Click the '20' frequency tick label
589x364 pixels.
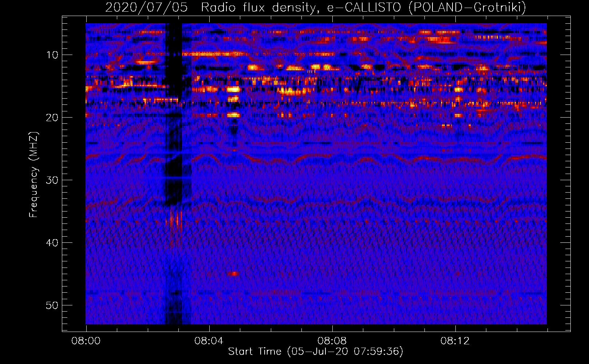coord(52,118)
